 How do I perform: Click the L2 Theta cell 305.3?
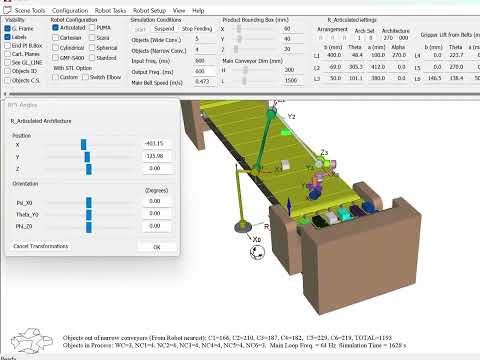tap(356, 67)
